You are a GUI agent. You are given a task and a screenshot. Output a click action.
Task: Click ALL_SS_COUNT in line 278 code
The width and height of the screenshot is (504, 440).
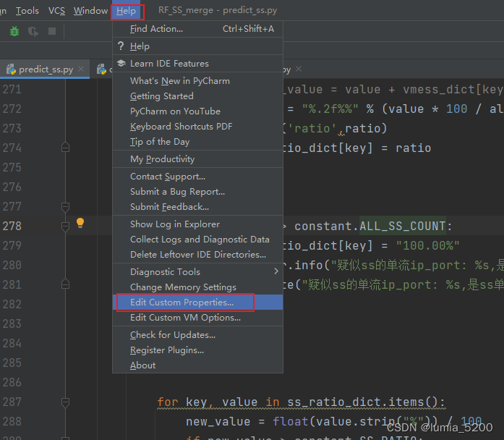click(x=403, y=226)
